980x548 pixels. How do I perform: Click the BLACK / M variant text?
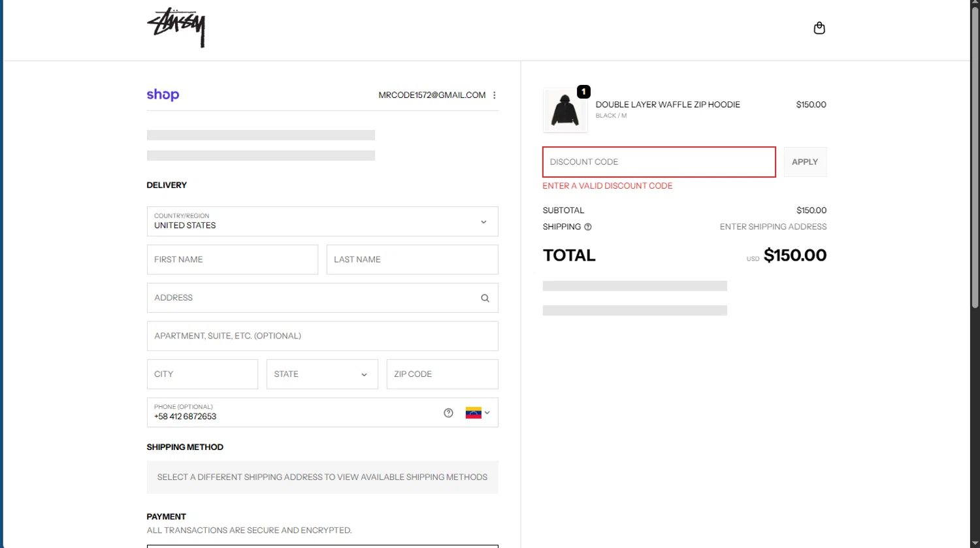click(x=611, y=116)
